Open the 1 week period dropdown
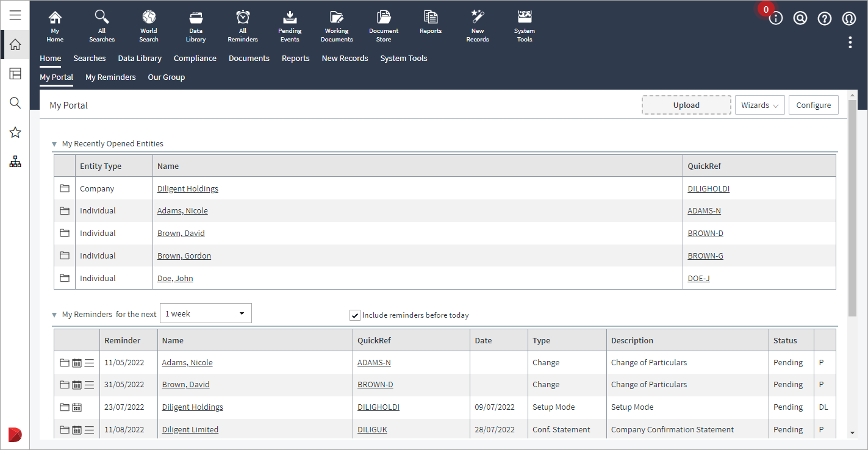This screenshot has width=868, height=450. pyautogui.click(x=206, y=313)
